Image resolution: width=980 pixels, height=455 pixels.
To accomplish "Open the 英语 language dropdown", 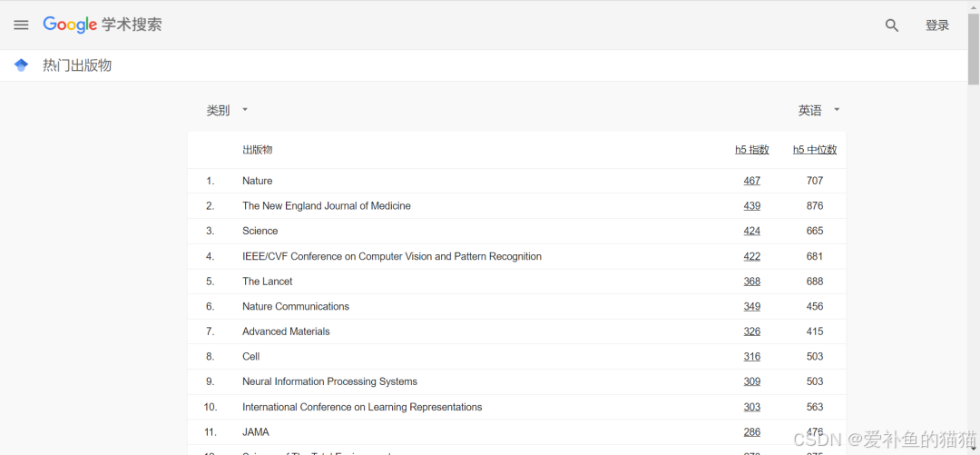I will [x=818, y=111].
